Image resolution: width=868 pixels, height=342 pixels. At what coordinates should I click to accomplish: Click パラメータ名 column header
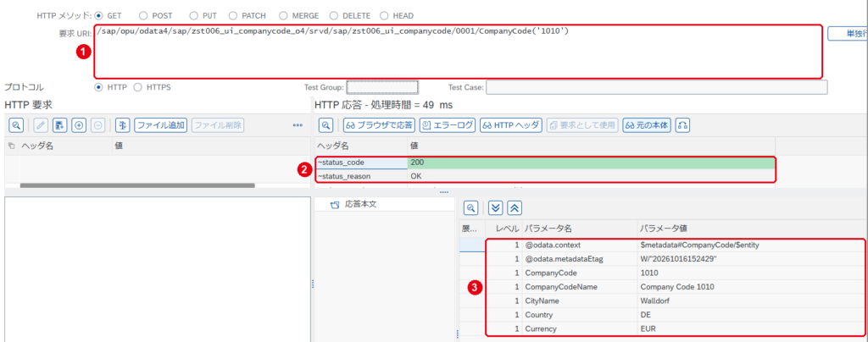pos(579,229)
